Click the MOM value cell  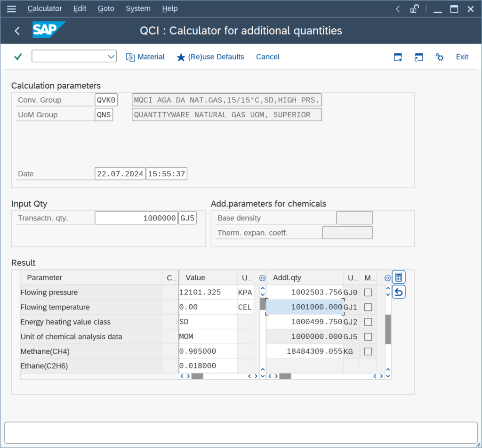pyautogui.click(x=208, y=337)
